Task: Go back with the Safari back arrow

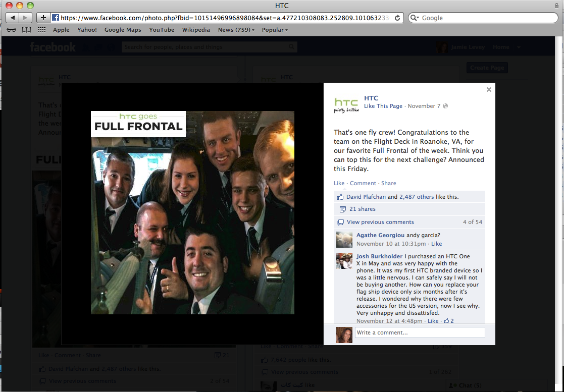Action: point(12,18)
